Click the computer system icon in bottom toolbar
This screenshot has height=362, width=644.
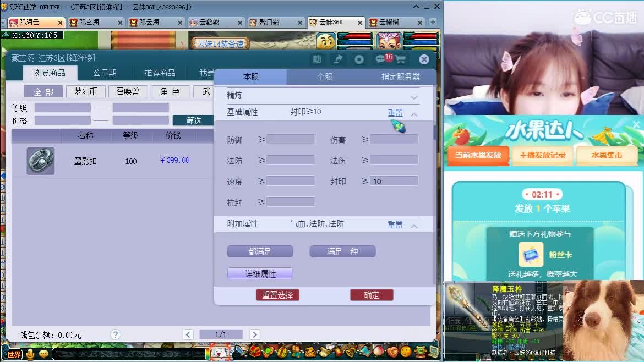[434, 352]
